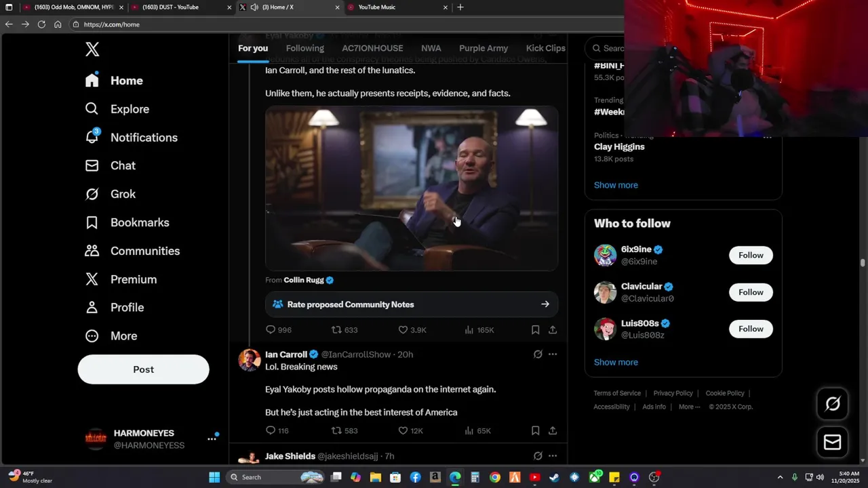Switch to the For you tab

[253, 48]
